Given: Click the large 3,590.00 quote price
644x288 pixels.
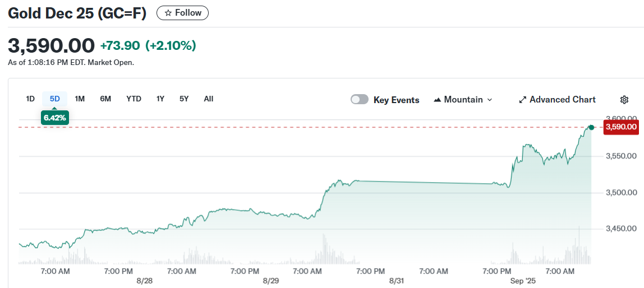Looking at the screenshot, I should click(52, 45).
